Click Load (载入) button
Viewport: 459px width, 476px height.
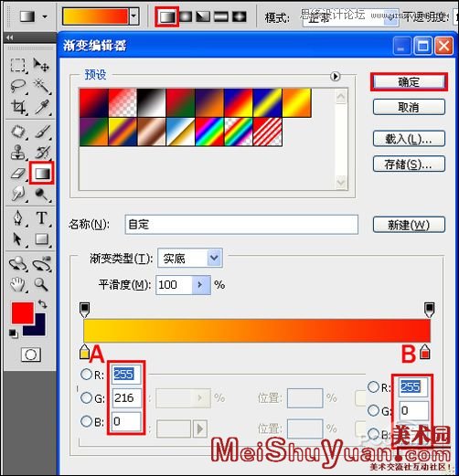(x=409, y=139)
